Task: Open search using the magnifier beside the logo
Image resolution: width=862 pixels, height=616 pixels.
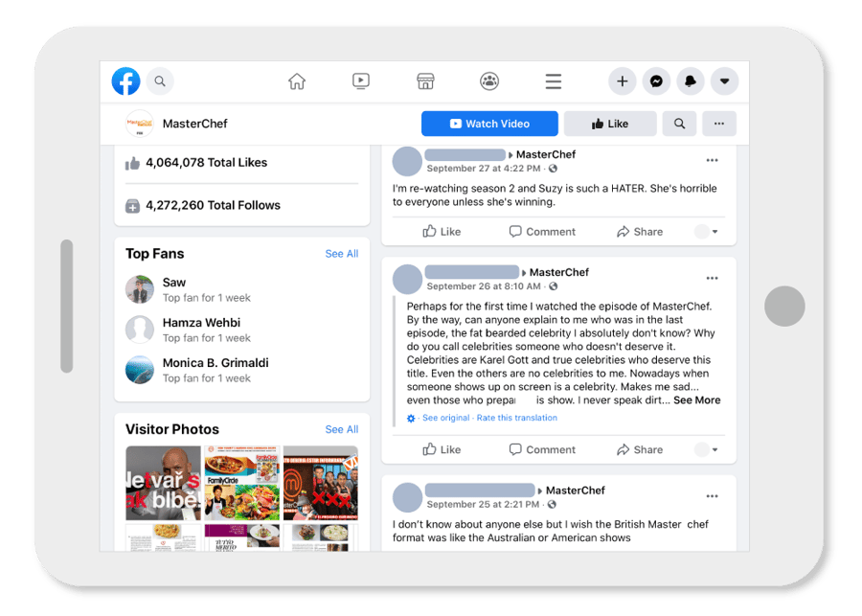Action: coord(160,81)
